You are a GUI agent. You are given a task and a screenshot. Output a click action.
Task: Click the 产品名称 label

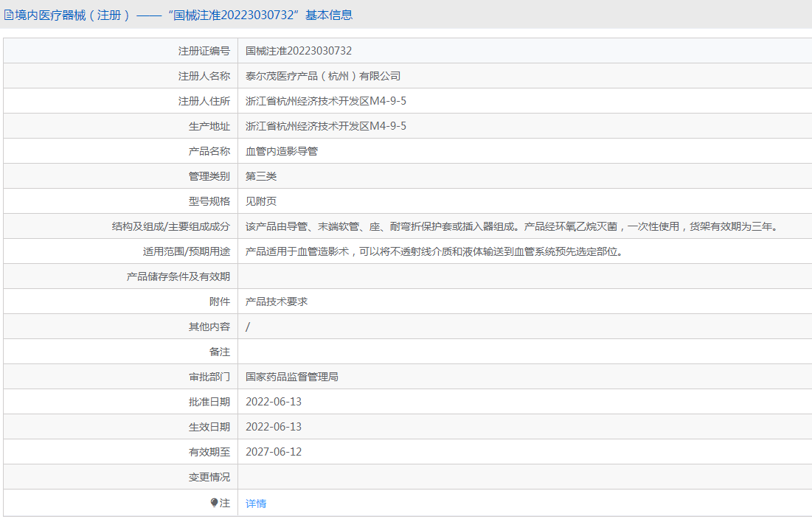point(209,151)
